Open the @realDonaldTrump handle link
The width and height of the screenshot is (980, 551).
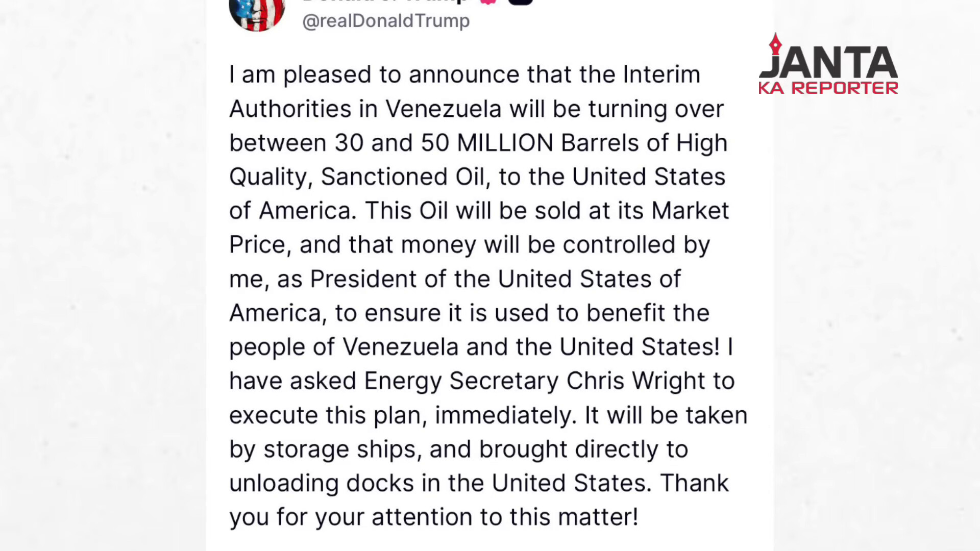pyautogui.click(x=386, y=21)
